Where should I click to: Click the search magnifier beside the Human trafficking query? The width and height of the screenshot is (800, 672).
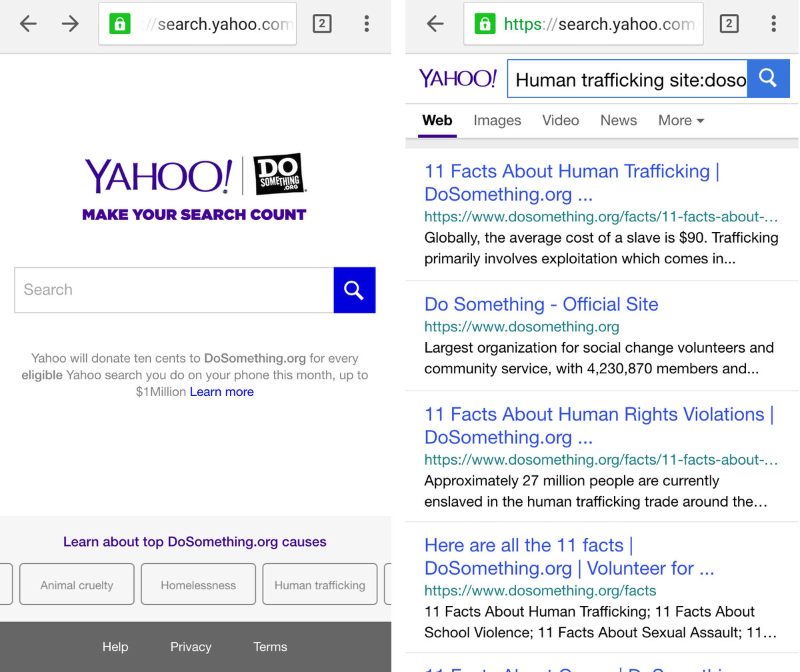[x=768, y=79]
